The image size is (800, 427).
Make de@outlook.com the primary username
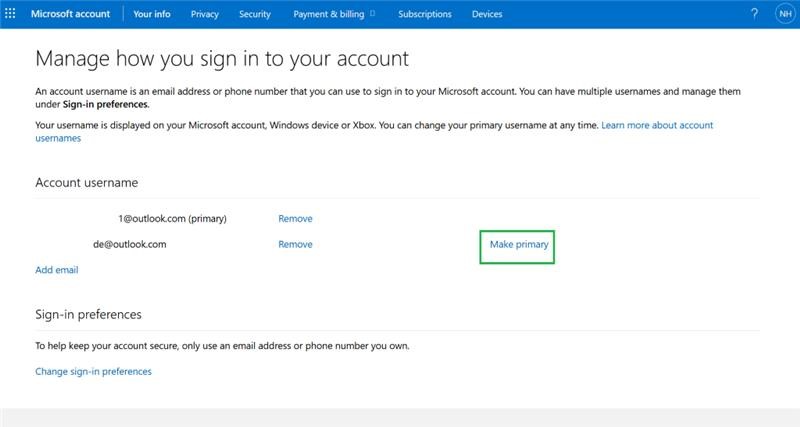pyautogui.click(x=519, y=244)
